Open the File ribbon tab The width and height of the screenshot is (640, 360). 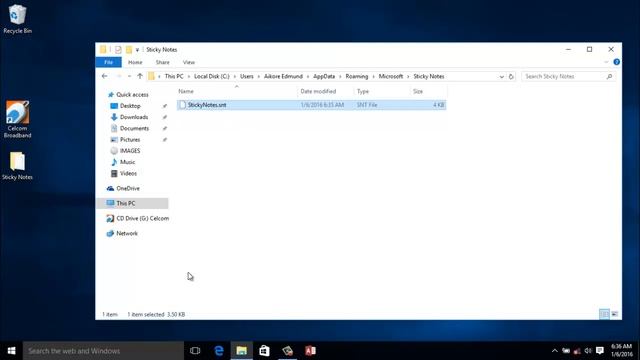109,62
